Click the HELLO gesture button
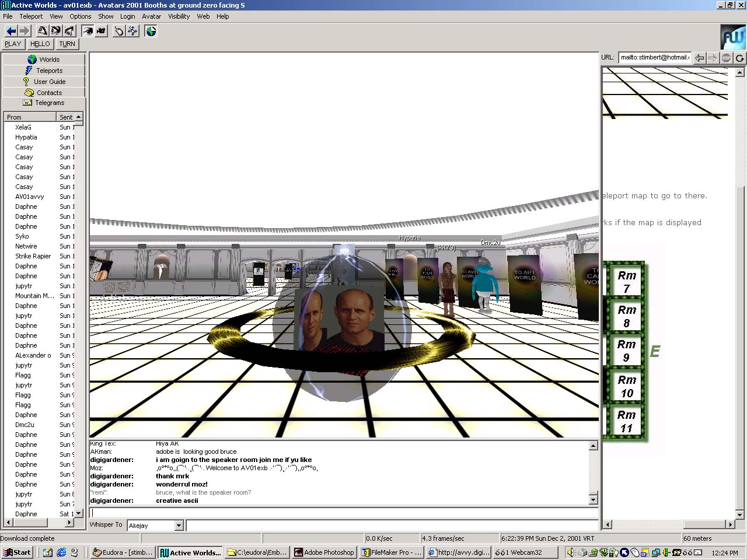747x560 pixels. point(40,44)
